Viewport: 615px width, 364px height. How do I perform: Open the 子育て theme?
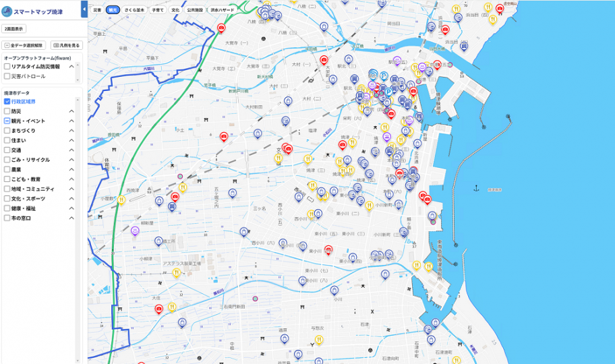tap(158, 10)
